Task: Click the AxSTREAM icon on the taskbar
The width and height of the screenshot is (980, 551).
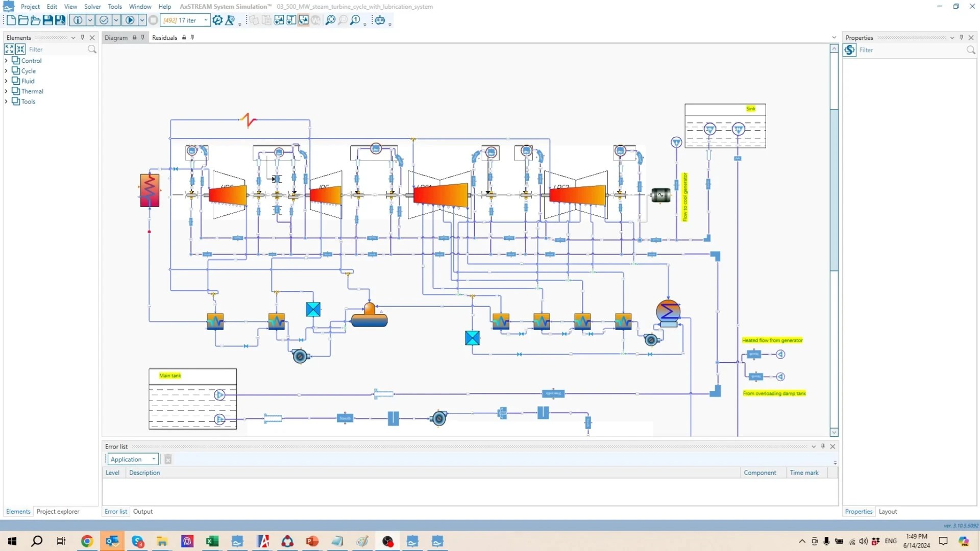Action: pyautogui.click(x=412, y=541)
